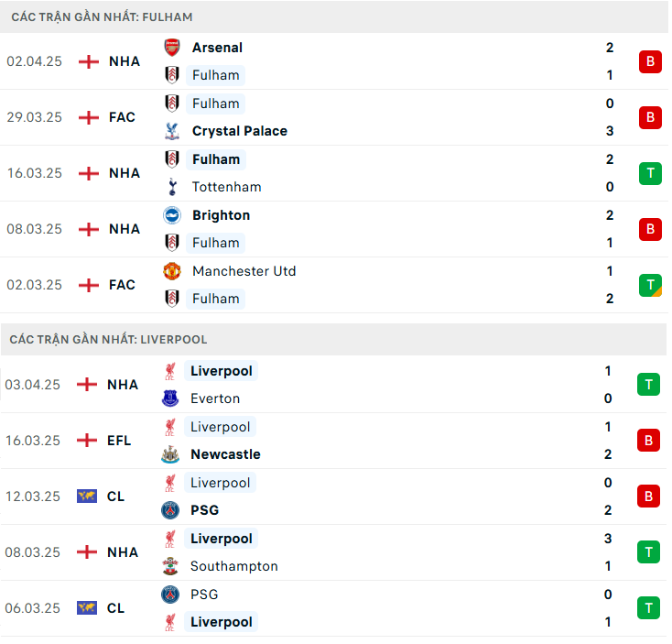This screenshot has height=644, width=672.
Task: Click the Arsenal club crest icon
Action: coord(172,48)
